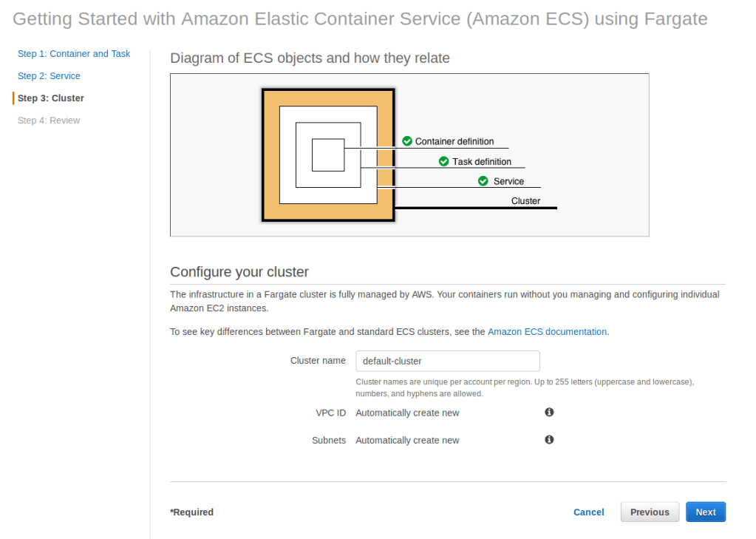Viewport: 756px width, 539px height.
Task: Click the green checkmark beside Task definition
Action: [x=443, y=161]
